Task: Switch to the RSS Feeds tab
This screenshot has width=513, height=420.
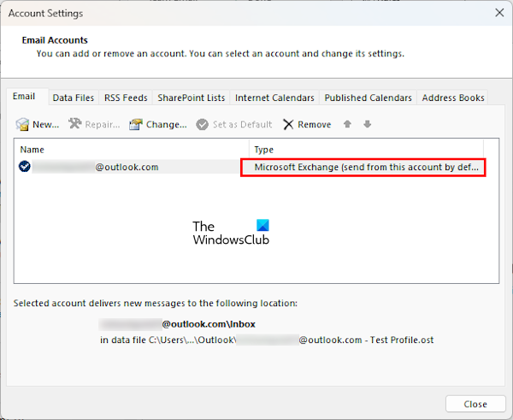Action: pyautogui.click(x=126, y=98)
